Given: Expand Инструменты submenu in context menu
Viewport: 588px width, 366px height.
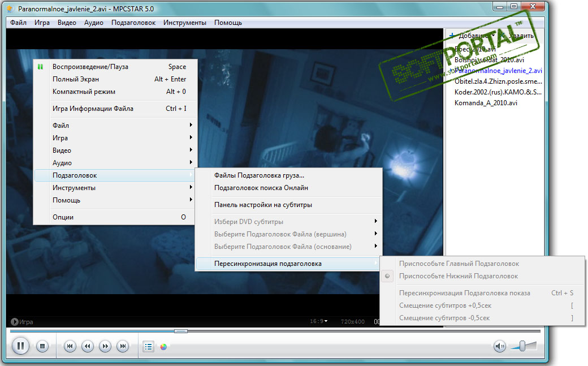Looking at the screenshot, I should pos(115,188).
